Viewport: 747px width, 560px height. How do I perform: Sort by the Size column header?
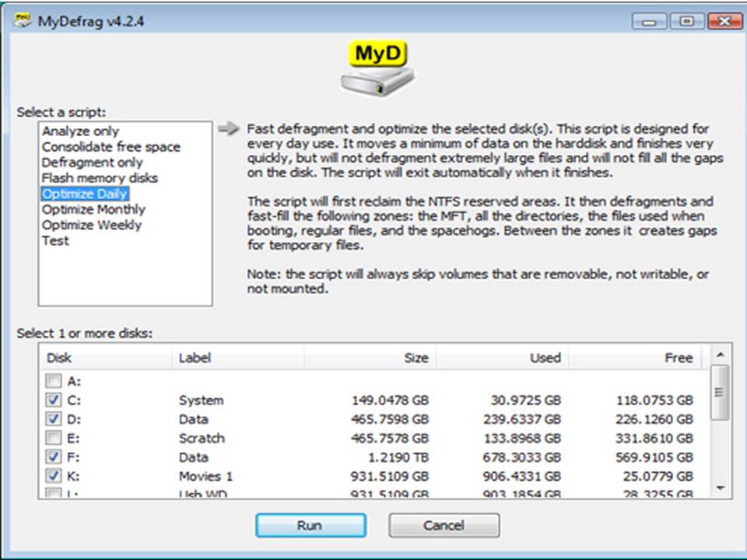(x=370, y=358)
